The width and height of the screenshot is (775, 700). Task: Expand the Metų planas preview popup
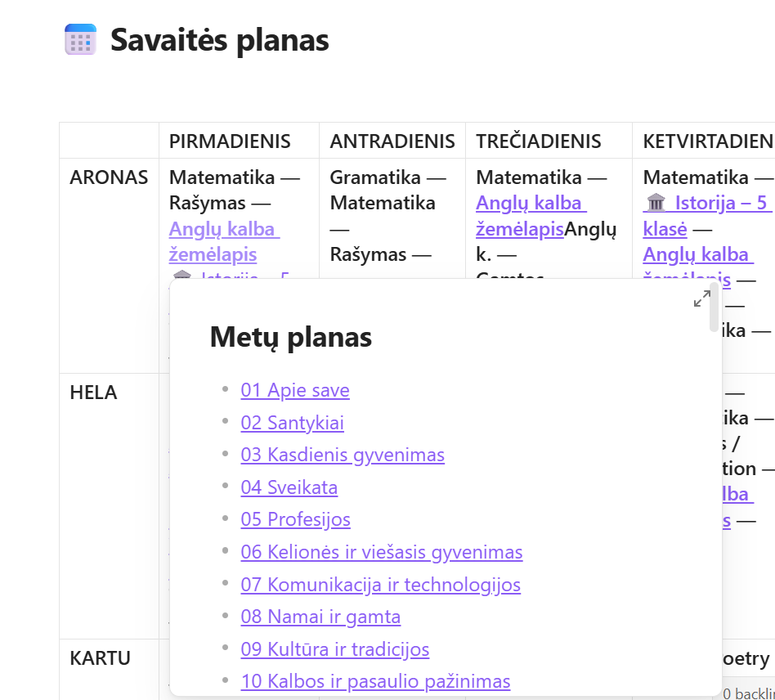pyautogui.click(x=702, y=298)
